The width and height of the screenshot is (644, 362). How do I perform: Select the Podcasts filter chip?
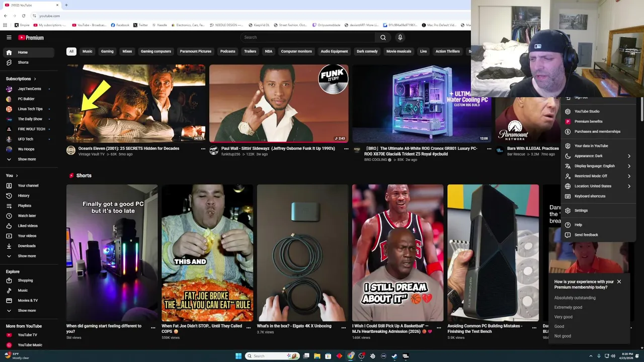click(x=227, y=51)
